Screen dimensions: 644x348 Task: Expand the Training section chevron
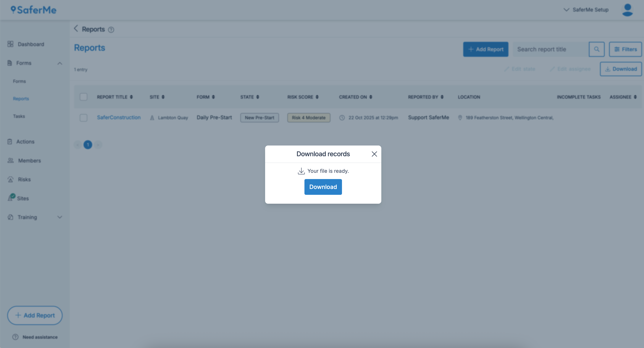[60, 217]
